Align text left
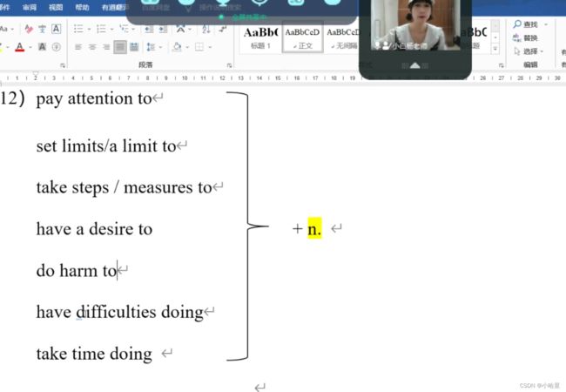 (78, 47)
